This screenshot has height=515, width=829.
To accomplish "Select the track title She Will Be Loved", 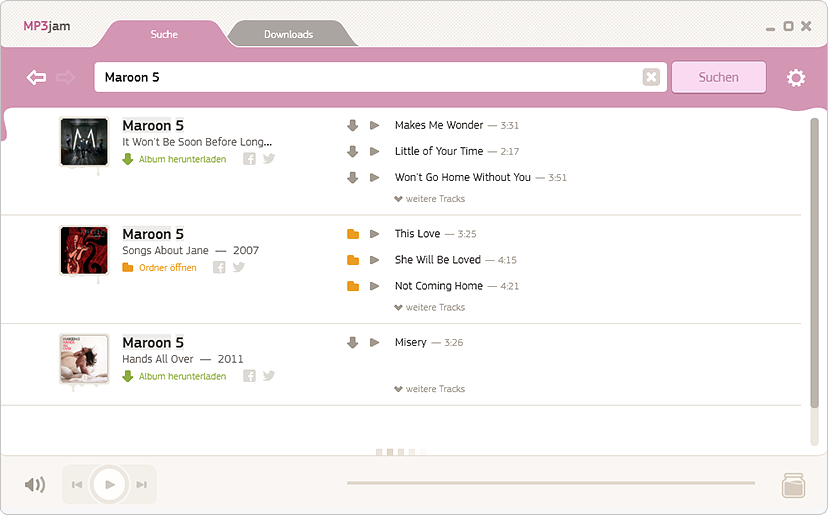I will [x=438, y=260].
